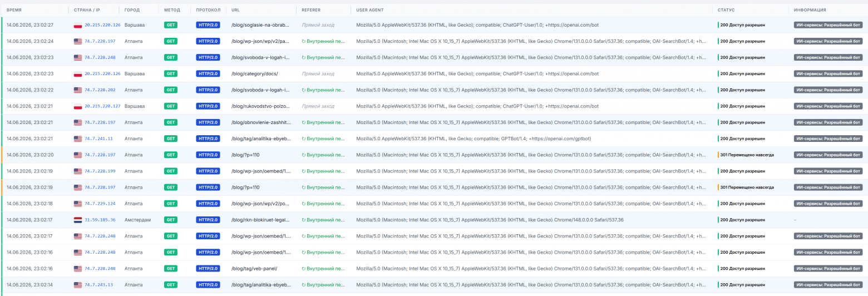Viewport: 868px width, 296px height.
Task: Click the 301 status at 23:02:20
Action: 747,155
